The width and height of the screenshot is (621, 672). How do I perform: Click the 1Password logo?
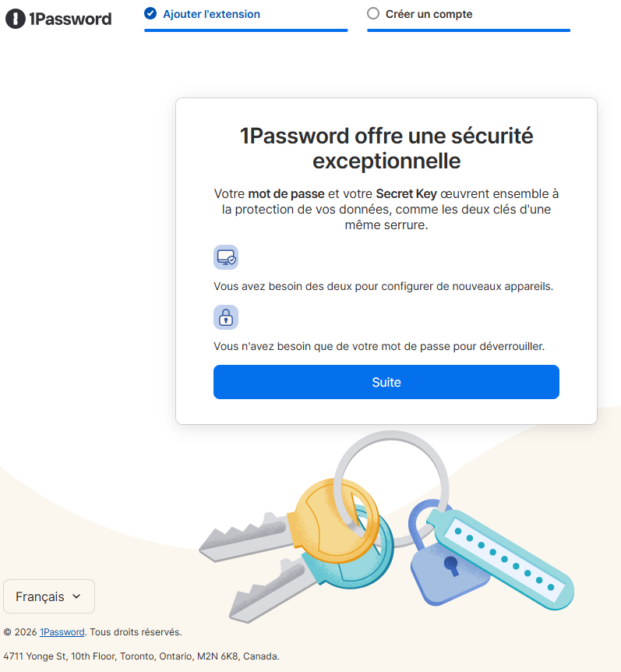coord(58,19)
